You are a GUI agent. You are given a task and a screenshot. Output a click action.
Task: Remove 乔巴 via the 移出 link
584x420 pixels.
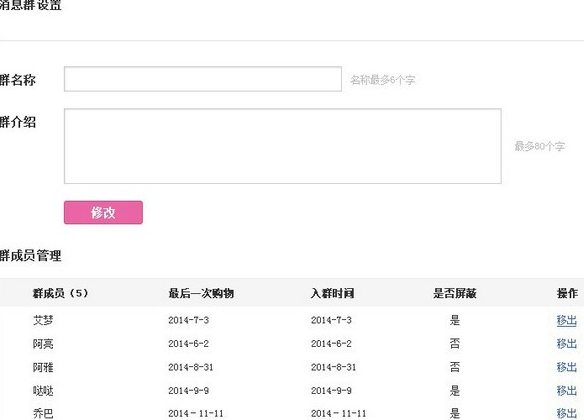[x=566, y=413]
